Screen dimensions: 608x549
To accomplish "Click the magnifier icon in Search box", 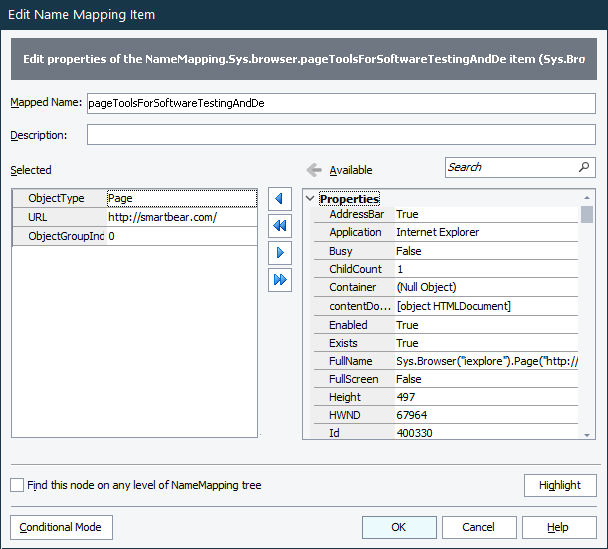I will tap(585, 167).
